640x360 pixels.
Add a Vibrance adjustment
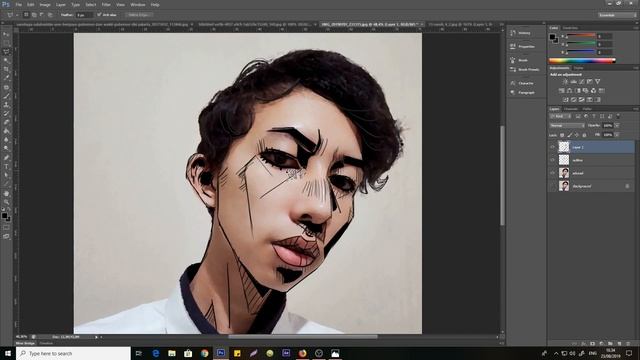[598, 82]
